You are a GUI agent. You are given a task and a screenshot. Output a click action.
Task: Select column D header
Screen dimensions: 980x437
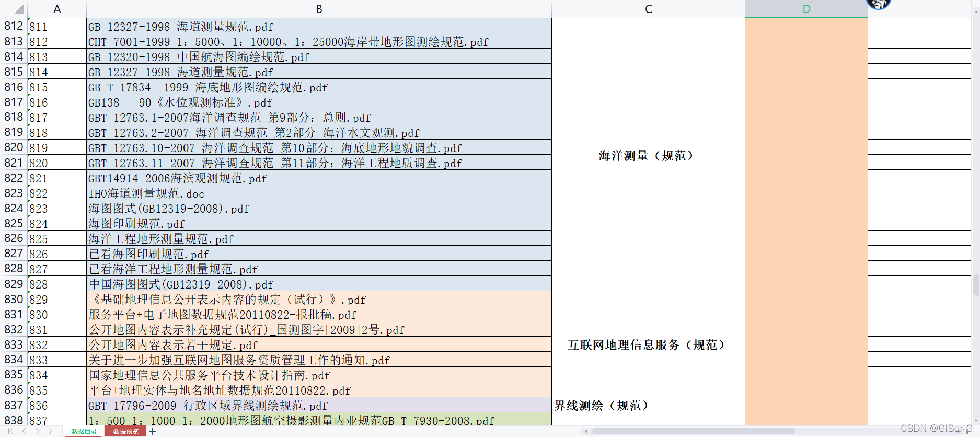pos(806,9)
